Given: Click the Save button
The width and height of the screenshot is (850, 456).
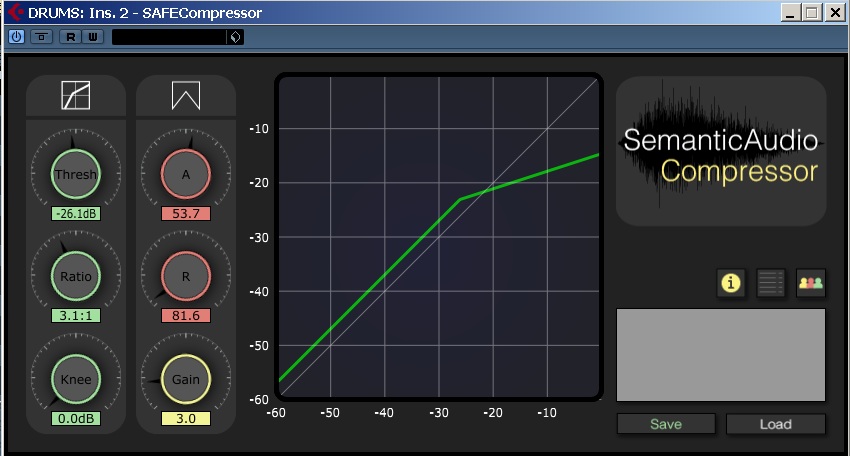Looking at the screenshot, I should tap(666, 424).
